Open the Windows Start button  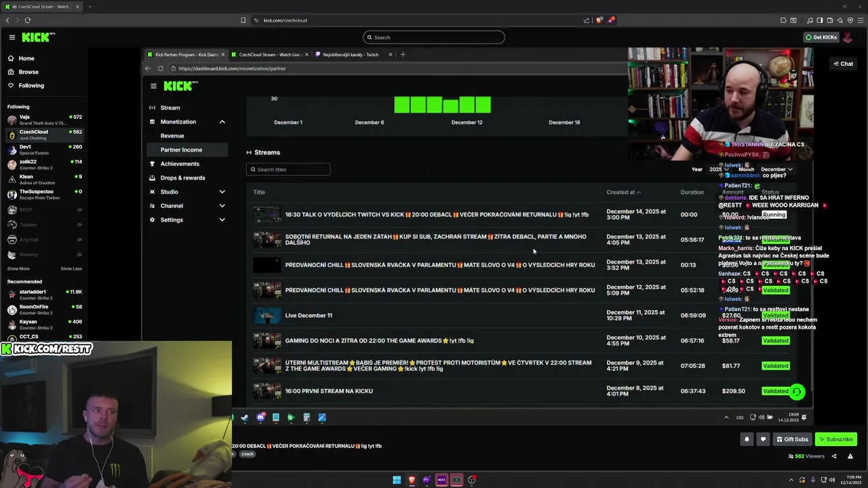[x=397, y=480]
